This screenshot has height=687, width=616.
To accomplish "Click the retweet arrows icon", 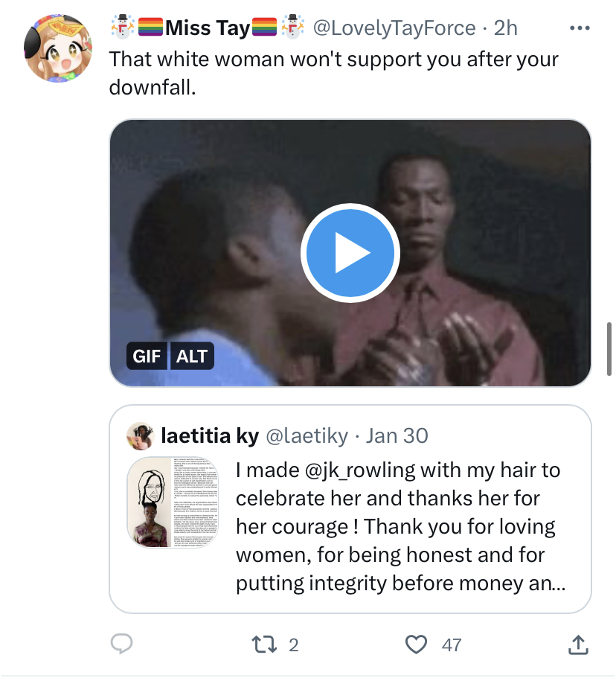I will coord(264,645).
